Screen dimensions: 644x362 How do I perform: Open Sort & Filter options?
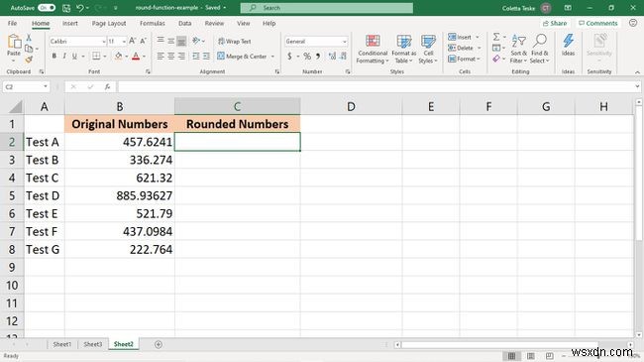point(518,49)
